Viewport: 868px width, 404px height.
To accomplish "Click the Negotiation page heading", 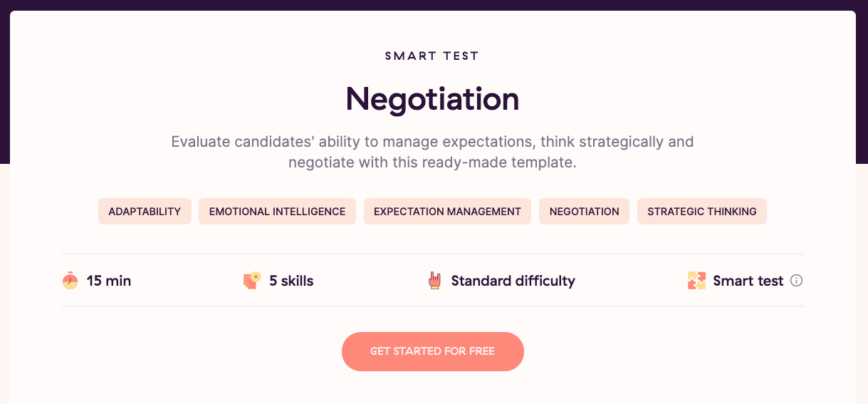I will (432, 99).
